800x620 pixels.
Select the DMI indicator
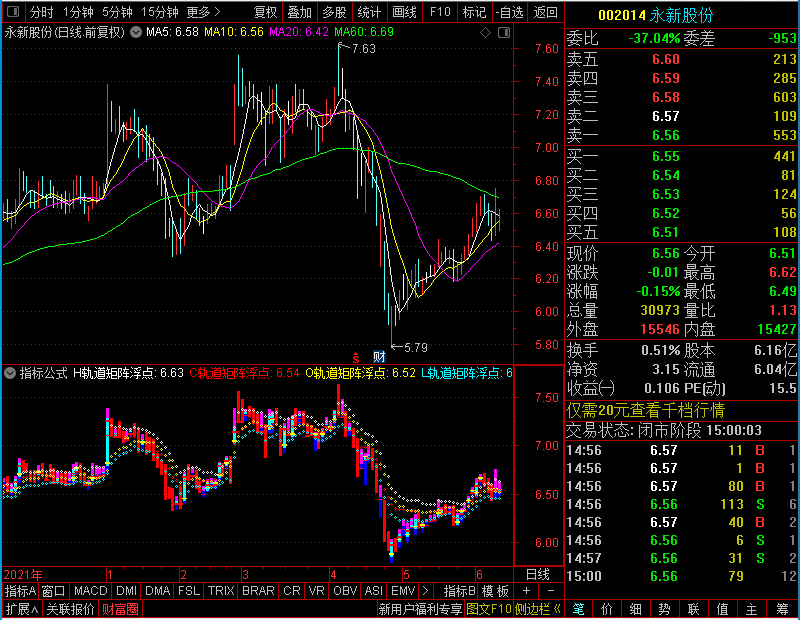pyautogui.click(x=126, y=591)
